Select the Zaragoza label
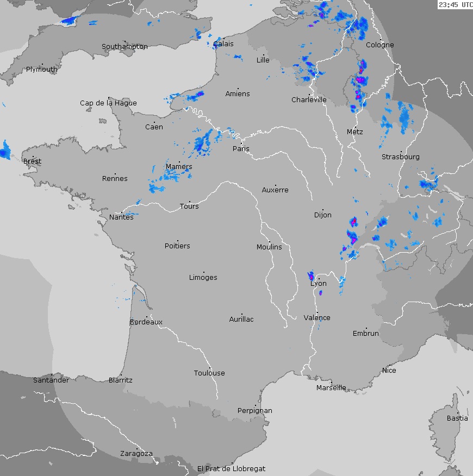473x476 pixels. coord(136,454)
